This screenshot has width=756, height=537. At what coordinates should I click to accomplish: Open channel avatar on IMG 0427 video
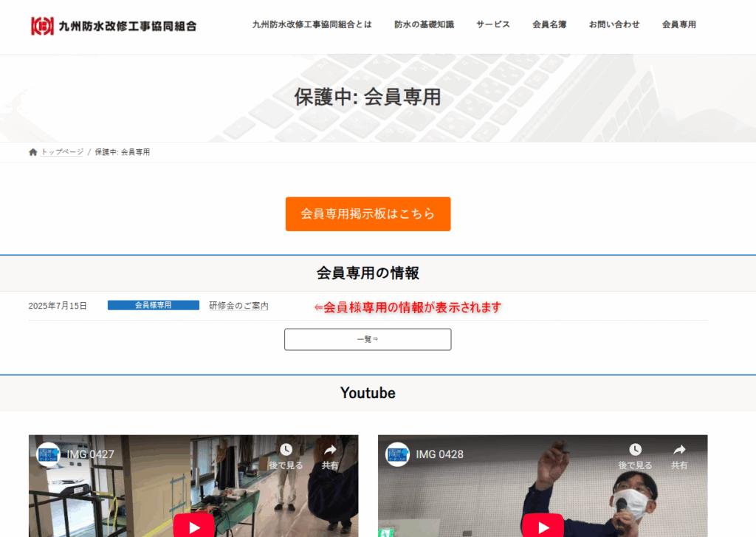49,454
